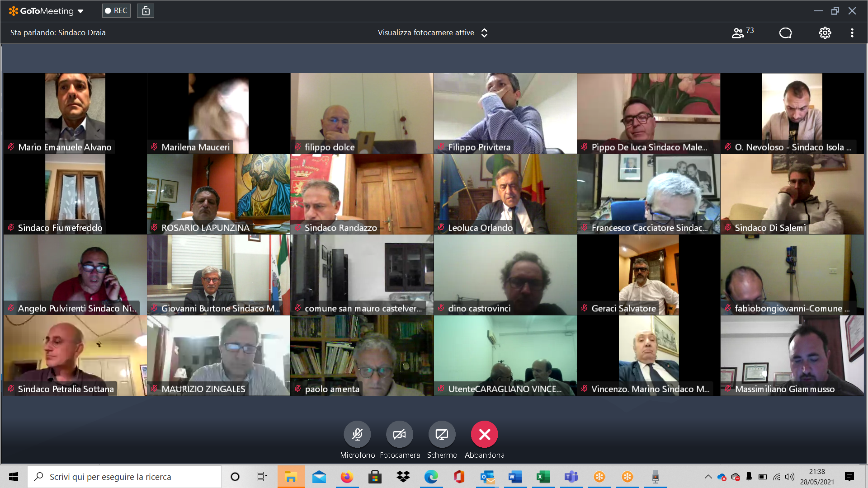Click the Vincenzo. Marino Sindaco name label
868x488 pixels.
pos(650,389)
